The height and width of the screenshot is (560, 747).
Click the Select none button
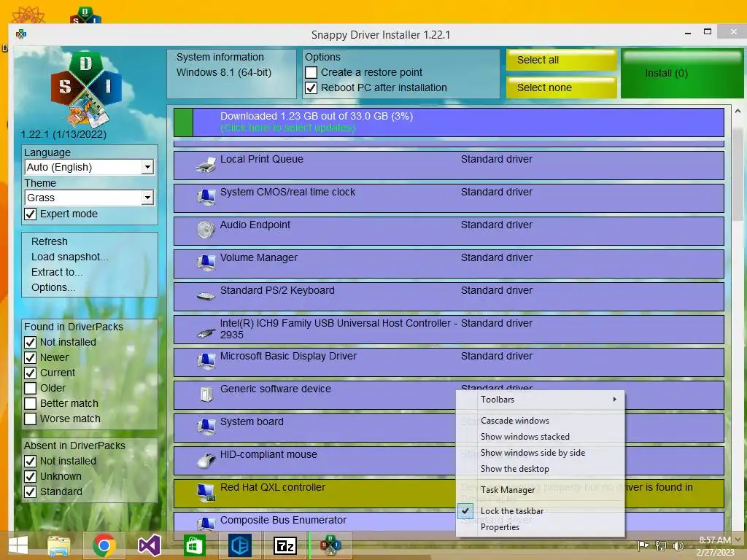click(x=561, y=87)
